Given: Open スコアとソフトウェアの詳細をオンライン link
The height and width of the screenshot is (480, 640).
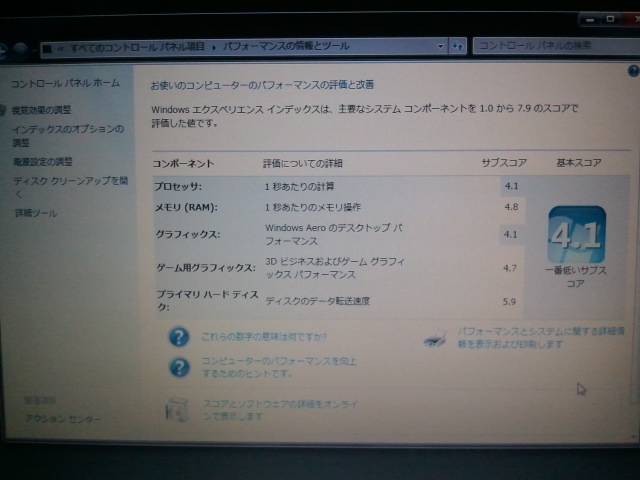Looking at the screenshot, I should (280, 410).
